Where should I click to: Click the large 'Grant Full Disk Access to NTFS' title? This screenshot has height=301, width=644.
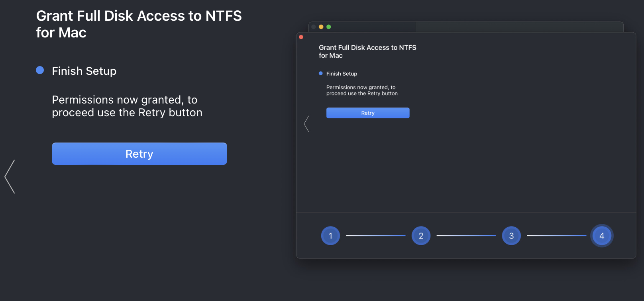(x=139, y=24)
